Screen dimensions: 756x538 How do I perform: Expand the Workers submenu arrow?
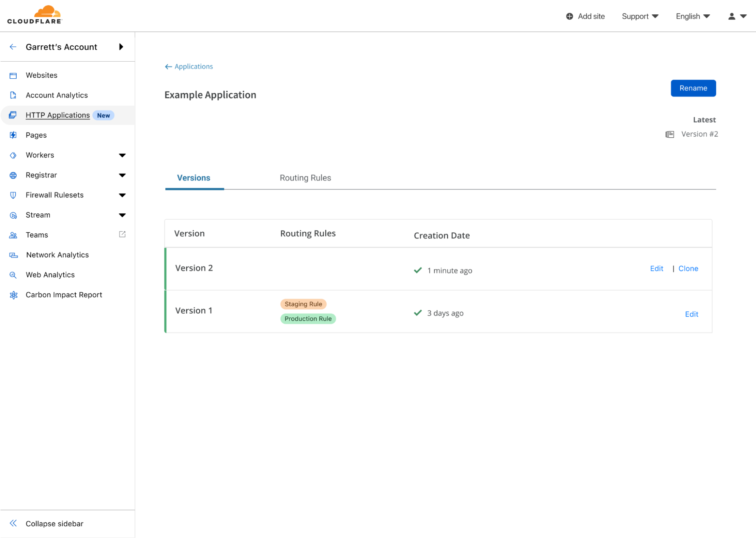pyautogui.click(x=122, y=155)
